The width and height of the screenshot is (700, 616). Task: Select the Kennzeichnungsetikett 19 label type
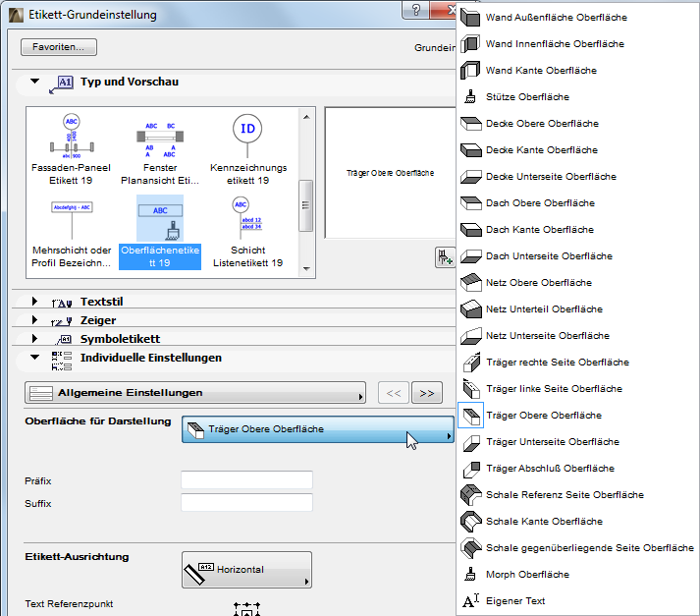click(247, 150)
